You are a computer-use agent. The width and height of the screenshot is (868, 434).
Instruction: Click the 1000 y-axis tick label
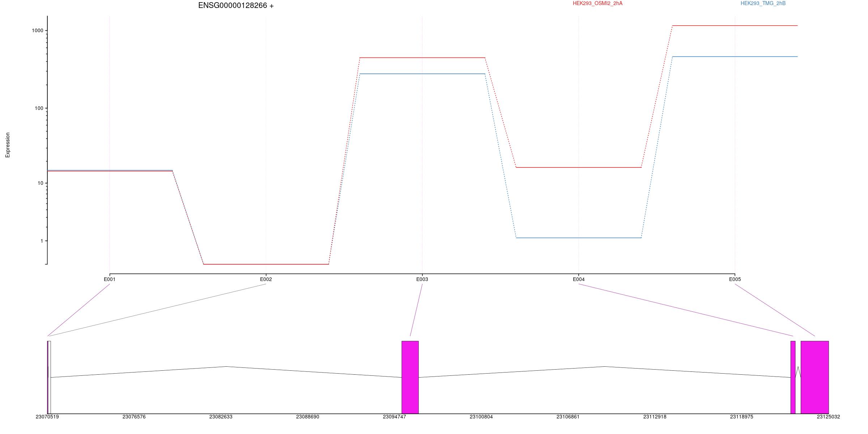pyautogui.click(x=38, y=31)
